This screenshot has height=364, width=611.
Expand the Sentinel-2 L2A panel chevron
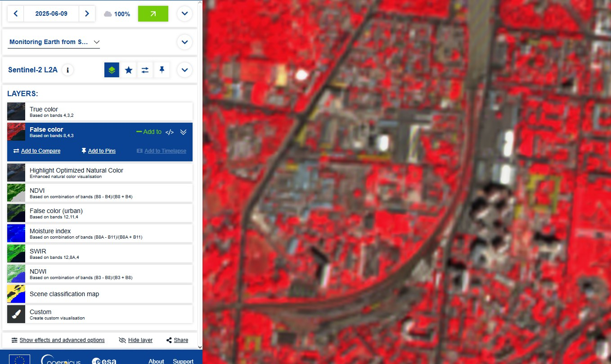184,70
